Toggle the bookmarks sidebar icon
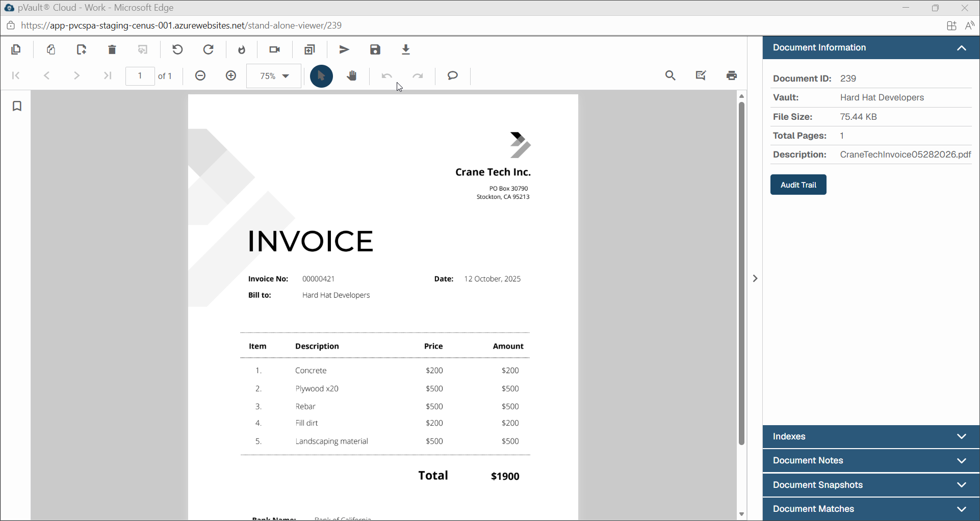Image resolution: width=980 pixels, height=521 pixels. point(17,106)
